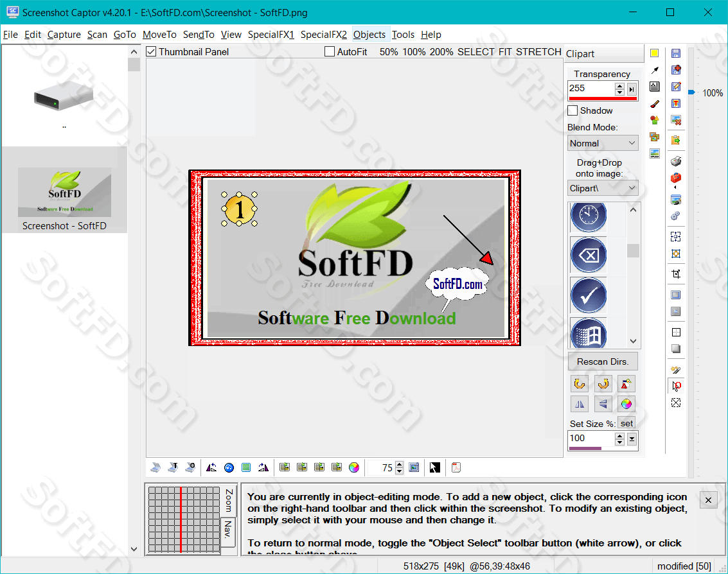The height and width of the screenshot is (574, 728).
Task: Click the crop tool icon
Action: coord(676,274)
